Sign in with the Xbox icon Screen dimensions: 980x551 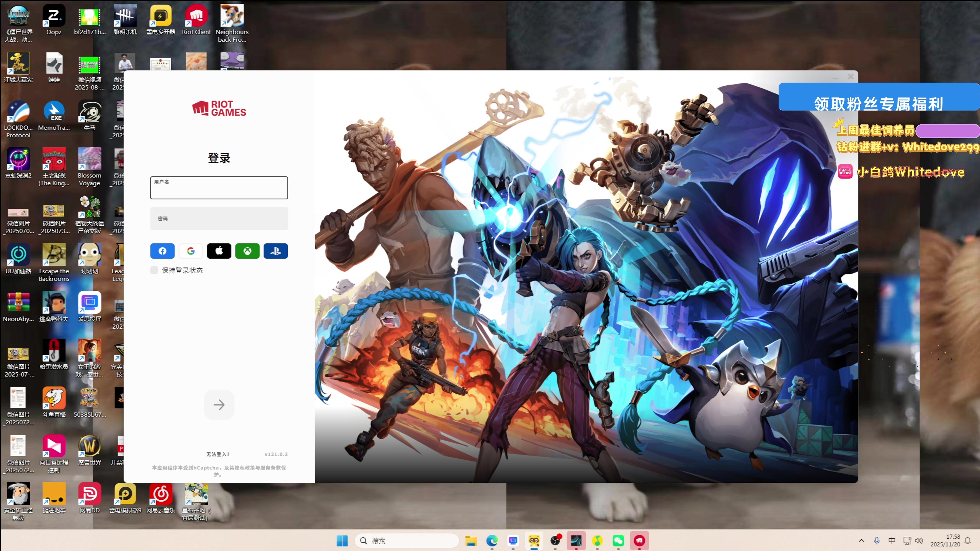(x=247, y=251)
